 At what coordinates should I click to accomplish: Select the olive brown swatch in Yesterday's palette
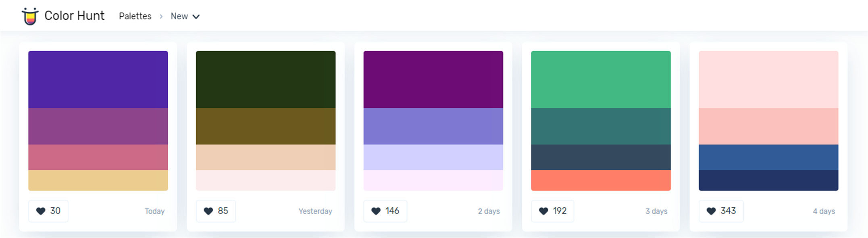(x=266, y=126)
